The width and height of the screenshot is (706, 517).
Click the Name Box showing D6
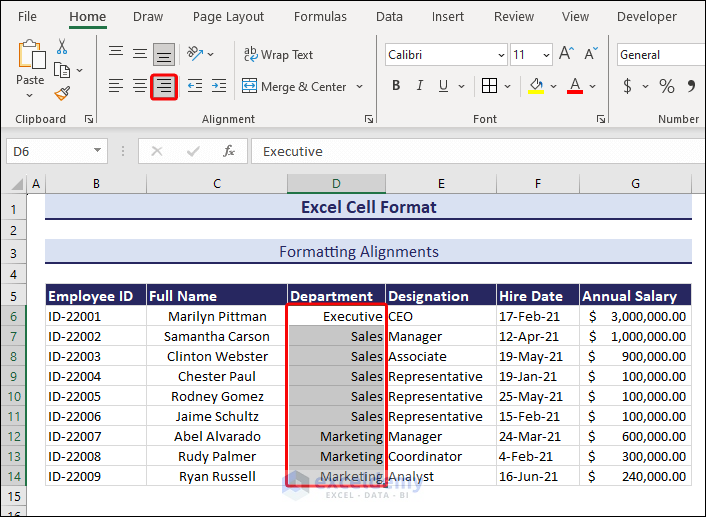tap(48, 151)
